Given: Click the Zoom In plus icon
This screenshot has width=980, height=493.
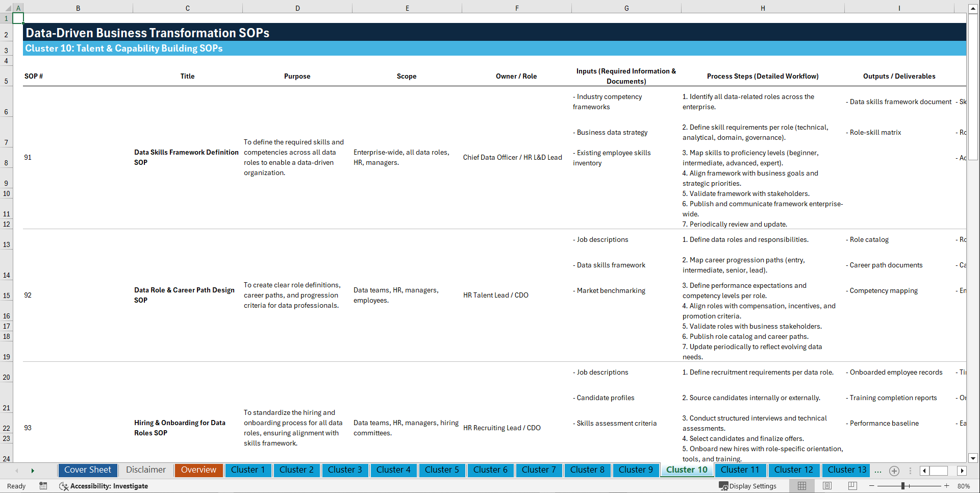Looking at the screenshot, I should tap(947, 486).
